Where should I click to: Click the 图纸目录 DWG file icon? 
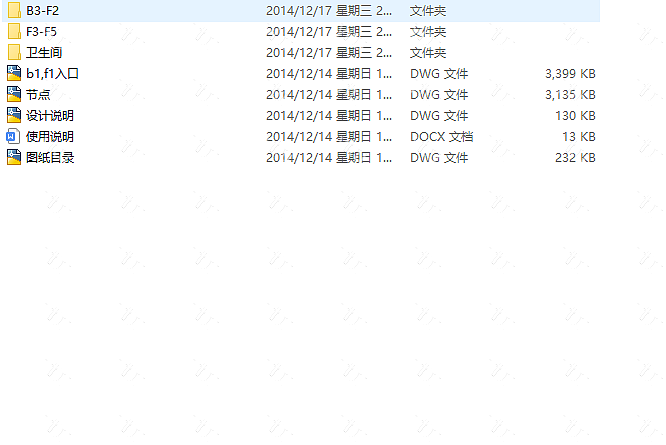tap(14, 158)
